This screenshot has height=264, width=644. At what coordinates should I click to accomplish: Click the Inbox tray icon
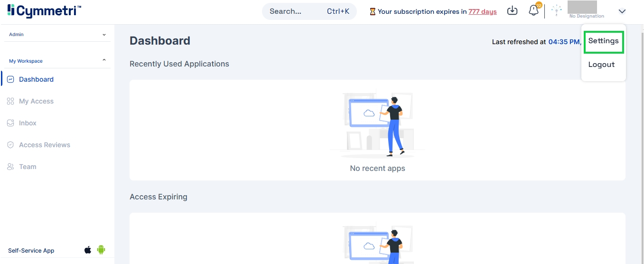point(10,123)
